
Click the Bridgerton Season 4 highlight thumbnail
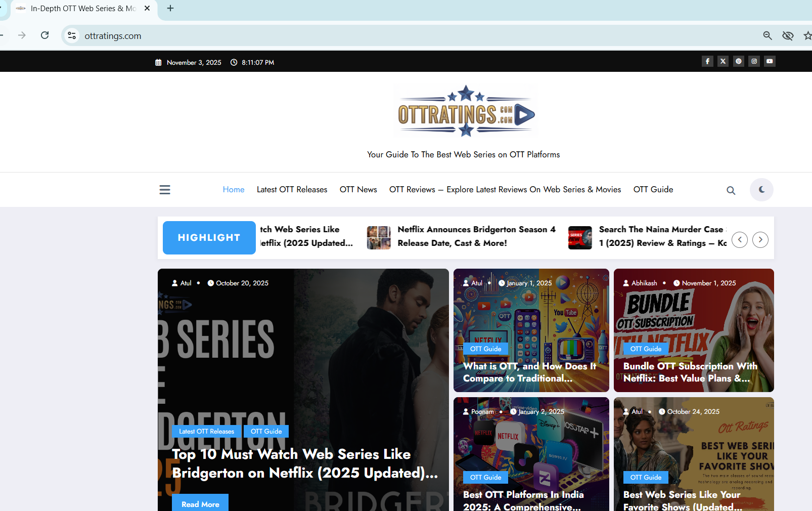[379, 238]
